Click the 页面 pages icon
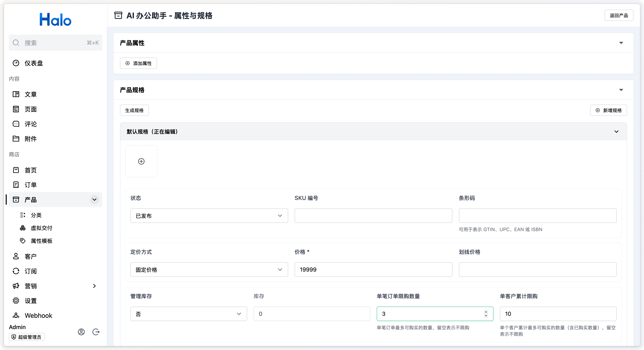Viewport: 644px width, 350px height. coord(16,109)
